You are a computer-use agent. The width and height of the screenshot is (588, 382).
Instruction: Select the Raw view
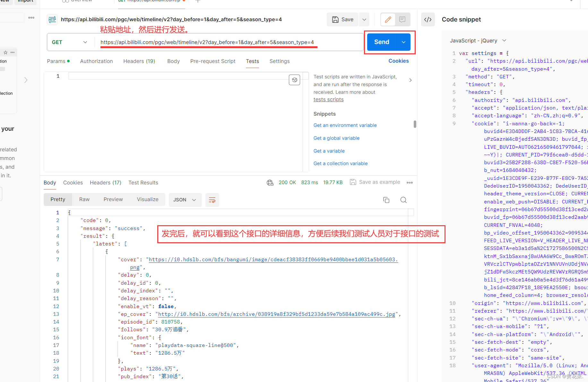click(84, 200)
